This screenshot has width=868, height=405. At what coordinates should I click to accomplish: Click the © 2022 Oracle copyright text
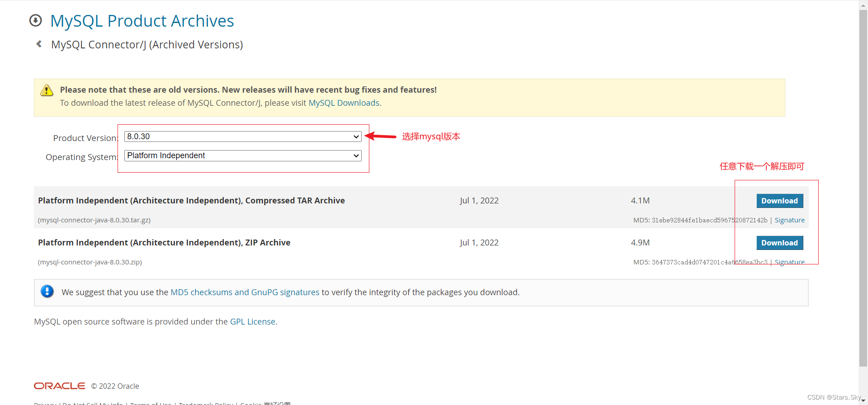pos(115,386)
